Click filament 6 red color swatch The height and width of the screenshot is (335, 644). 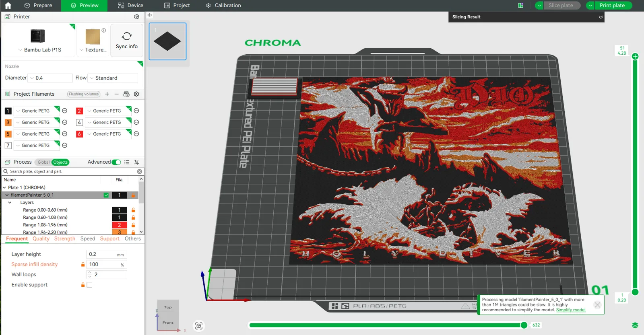(x=79, y=134)
